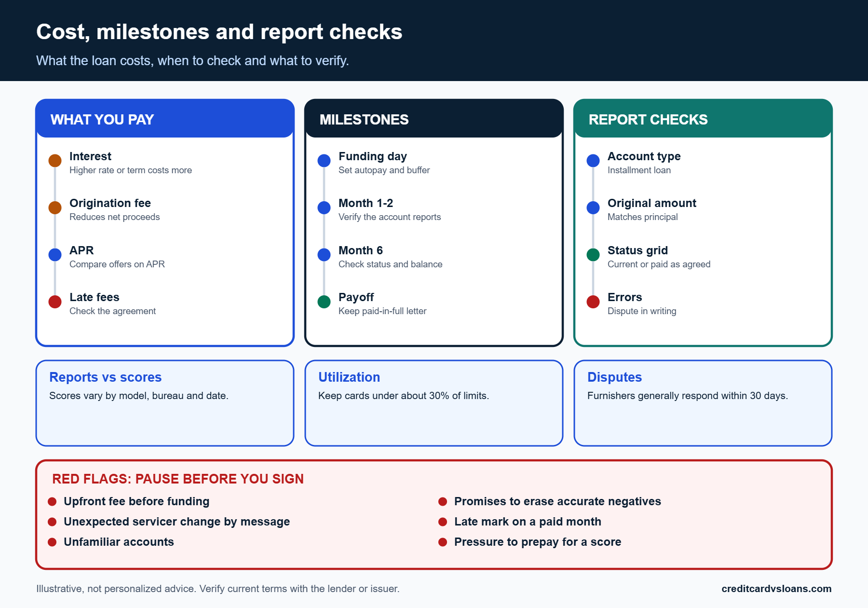Viewport: 868px width, 608px height.
Task: Select the MILESTONES header
Action: pyautogui.click(x=434, y=119)
